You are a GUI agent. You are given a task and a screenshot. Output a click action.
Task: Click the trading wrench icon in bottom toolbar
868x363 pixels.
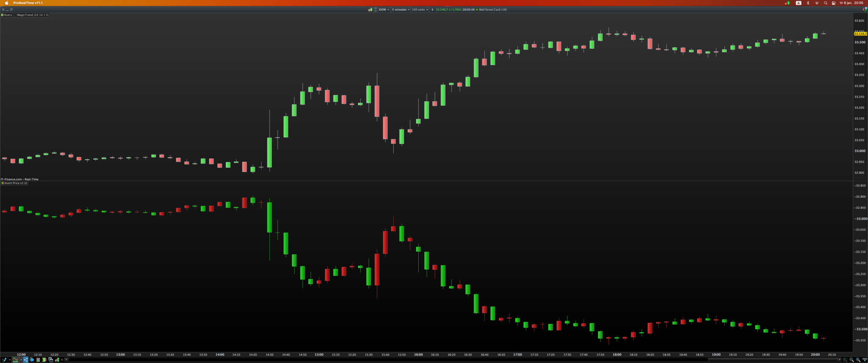tap(57, 360)
